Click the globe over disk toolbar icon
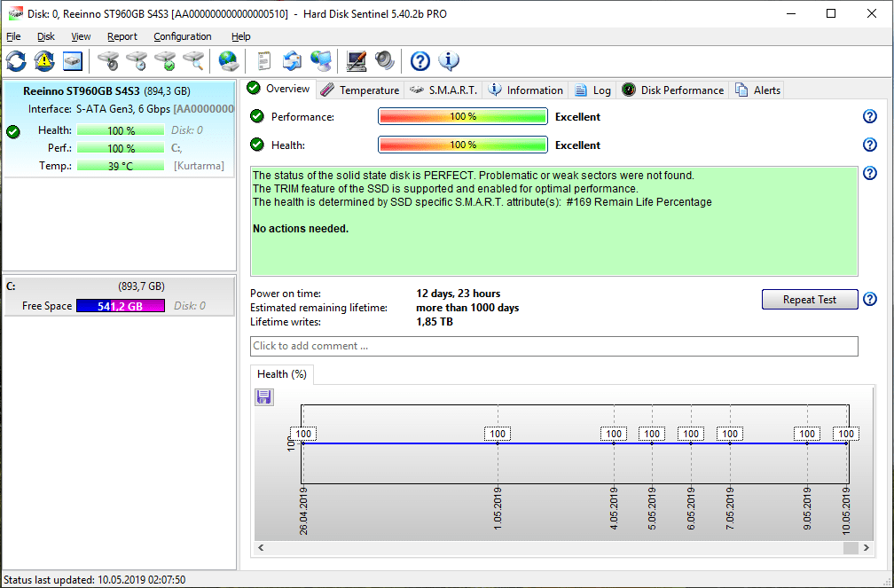Screen dimensions: 894x588 [x=229, y=60]
